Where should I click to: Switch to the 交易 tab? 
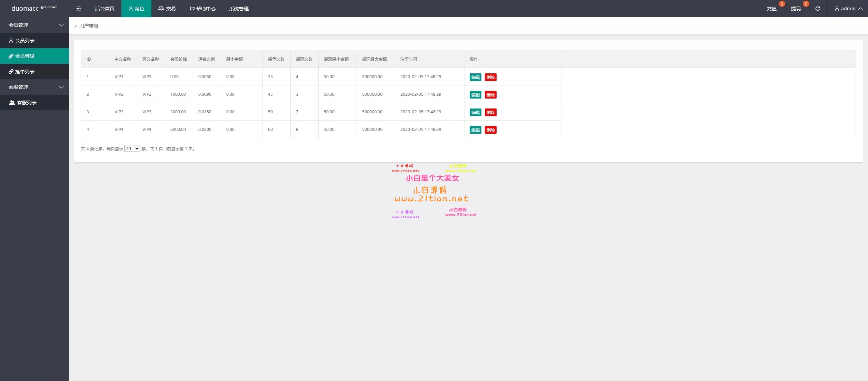[167, 9]
